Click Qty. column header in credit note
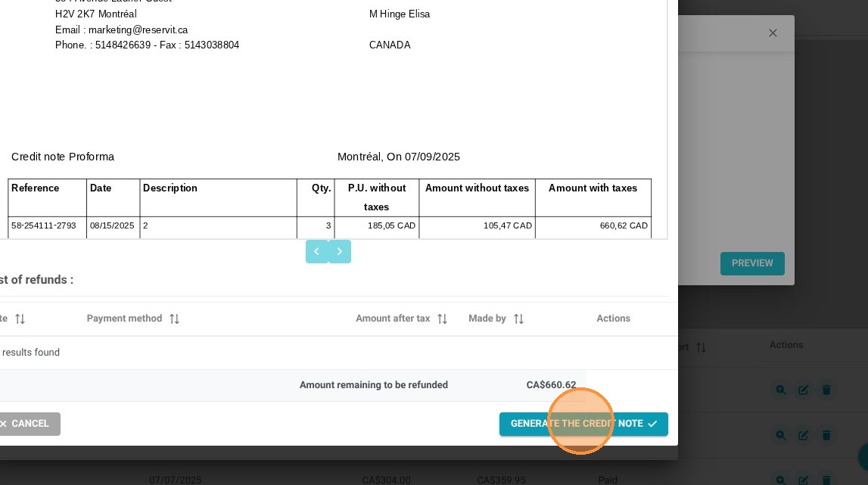868x485 pixels. coord(321,188)
